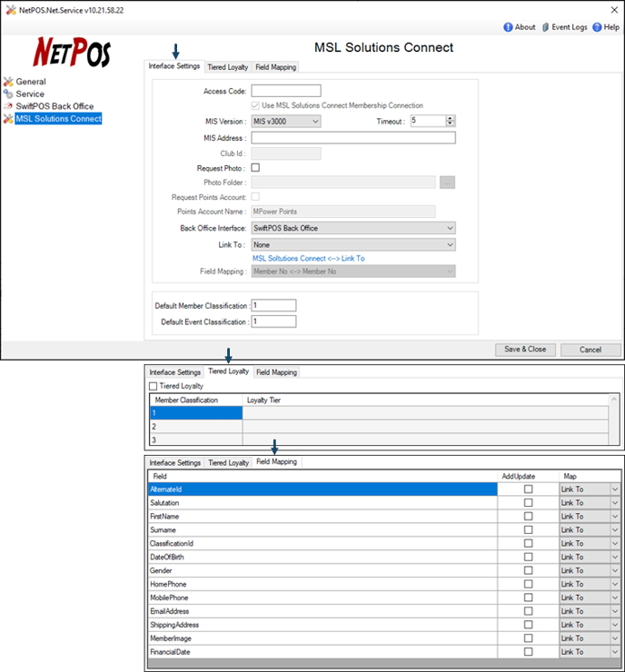
Task: Check AddUpdate for FirstName
Action: pos(529,516)
